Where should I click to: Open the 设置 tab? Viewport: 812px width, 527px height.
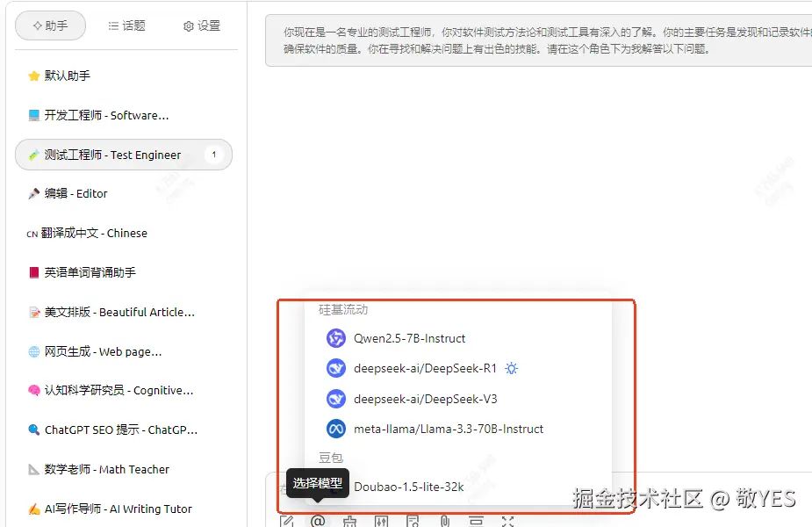[x=202, y=25]
